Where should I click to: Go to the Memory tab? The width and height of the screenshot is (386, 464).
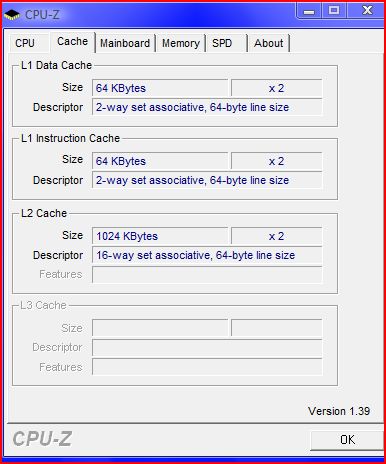click(181, 43)
